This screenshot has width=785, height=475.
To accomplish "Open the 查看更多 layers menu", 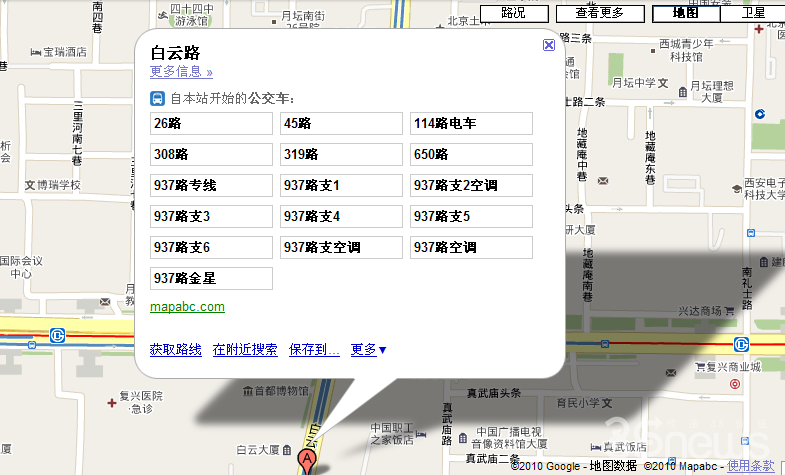I will [599, 13].
